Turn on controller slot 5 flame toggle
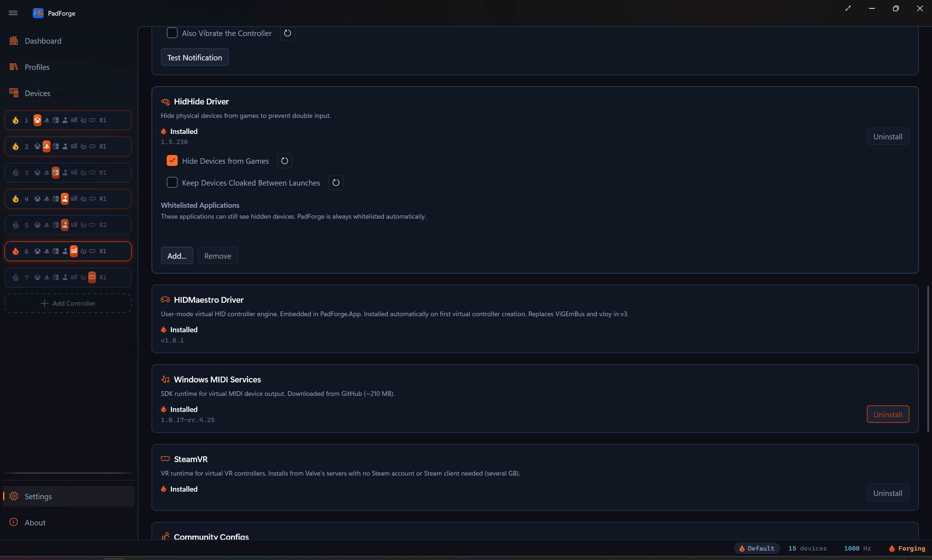The image size is (932, 560). pos(16,225)
